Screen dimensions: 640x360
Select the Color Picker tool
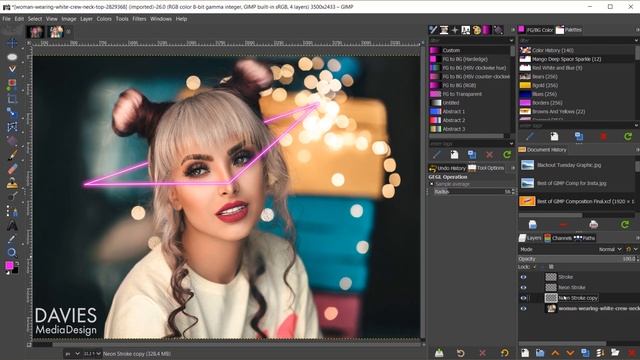(12, 239)
